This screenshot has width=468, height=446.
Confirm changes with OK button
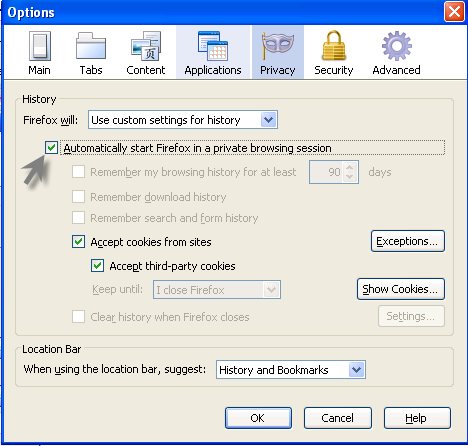(258, 418)
